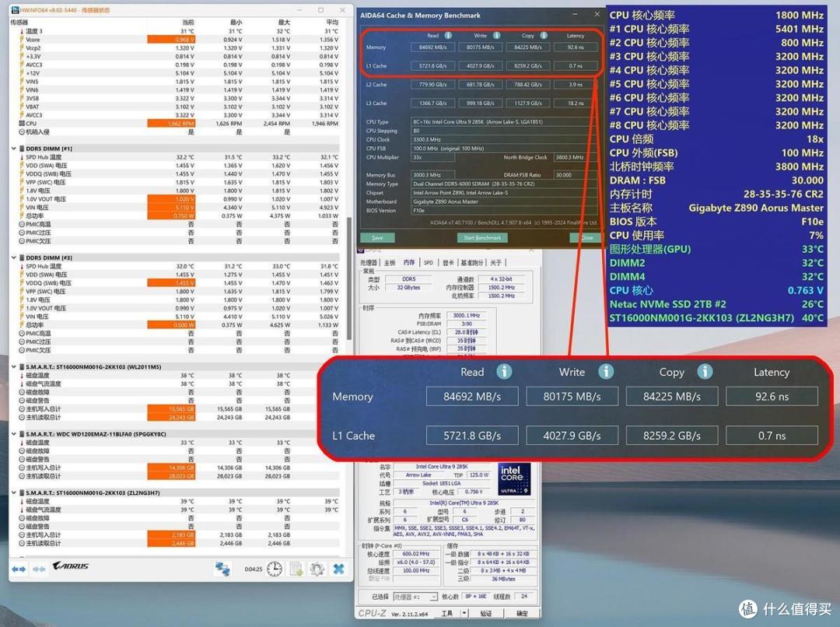Click the 确定 button in CPU-Z
This screenshot has height=627, width=840.
point(522,613)
